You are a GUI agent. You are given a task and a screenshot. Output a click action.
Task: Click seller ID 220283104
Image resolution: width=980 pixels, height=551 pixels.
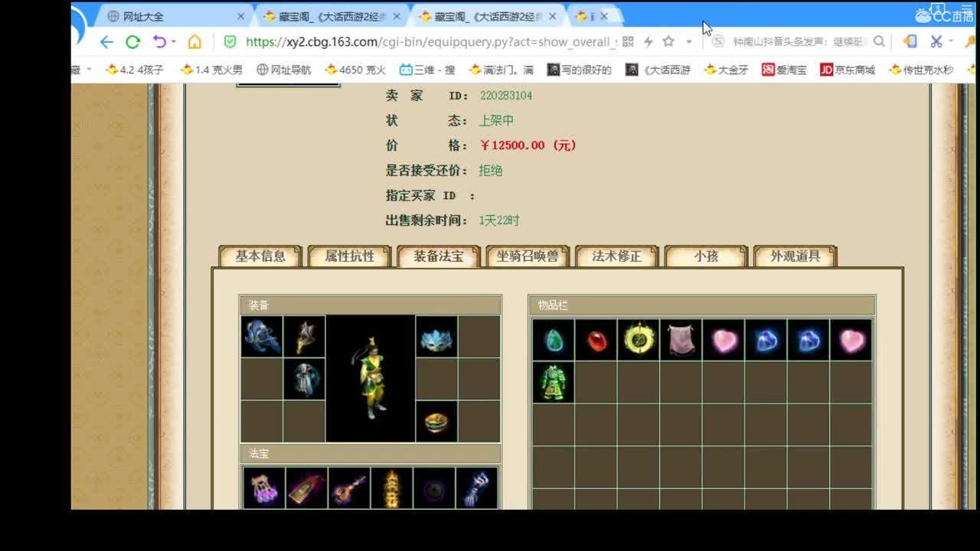coord(505,96)
